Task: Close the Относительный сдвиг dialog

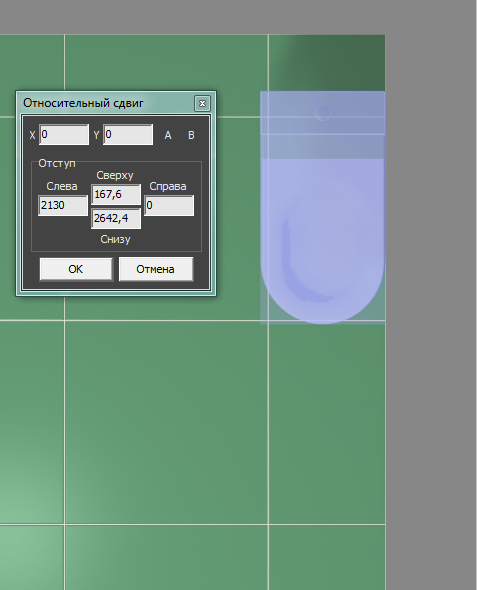Action: click(202, 103)
